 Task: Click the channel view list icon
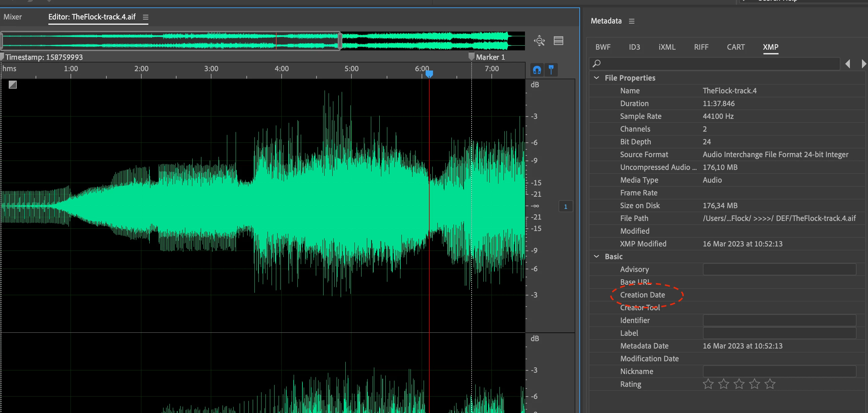(x=558, y=41)
